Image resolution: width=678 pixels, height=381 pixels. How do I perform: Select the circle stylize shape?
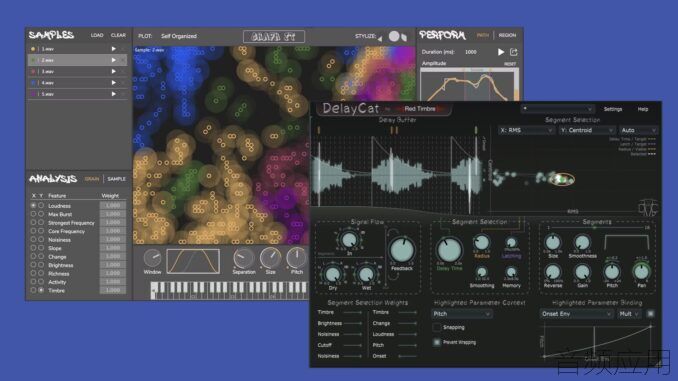point(394,36)
